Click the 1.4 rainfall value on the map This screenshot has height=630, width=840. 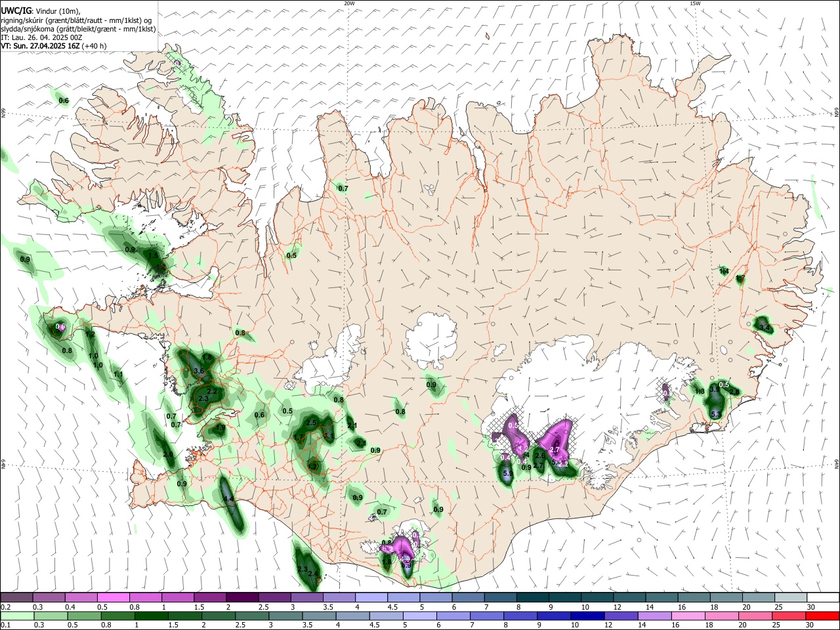[x=724, y=271]
